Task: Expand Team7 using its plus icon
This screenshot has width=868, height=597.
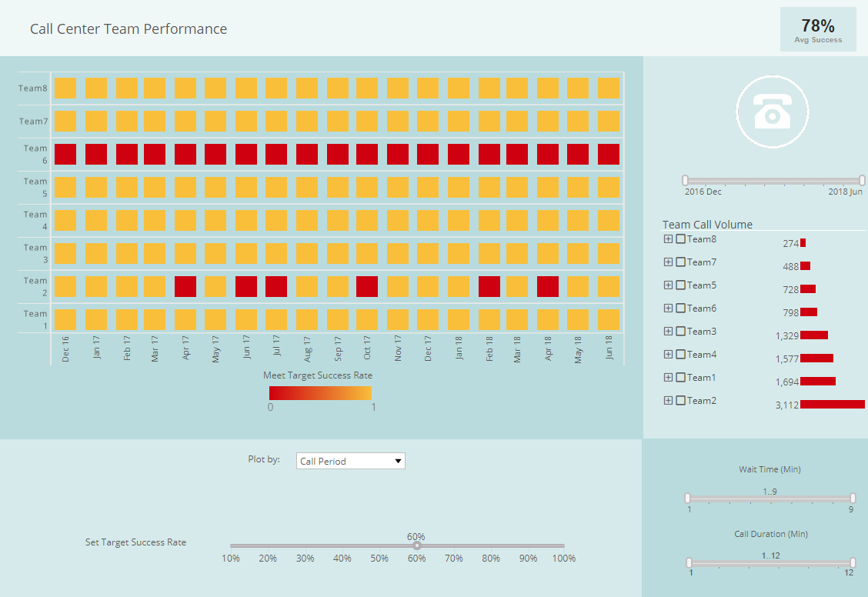Action: click(x=668, y=262)
